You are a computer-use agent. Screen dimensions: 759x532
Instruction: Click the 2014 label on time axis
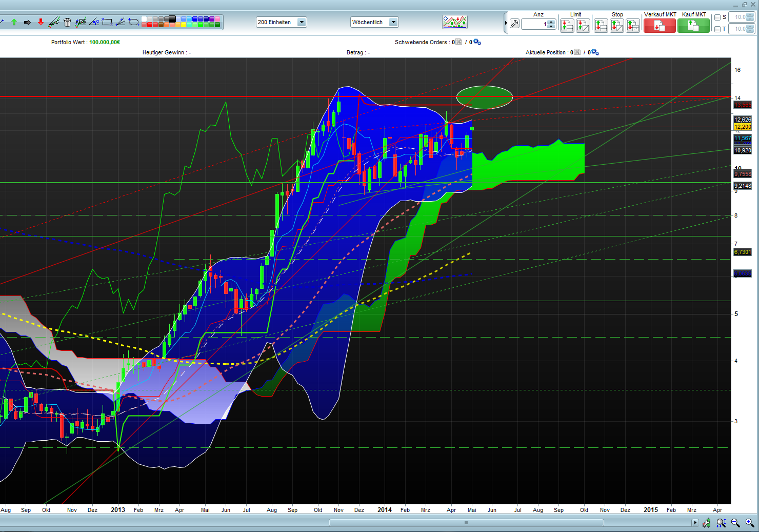(x=385, y=510)
